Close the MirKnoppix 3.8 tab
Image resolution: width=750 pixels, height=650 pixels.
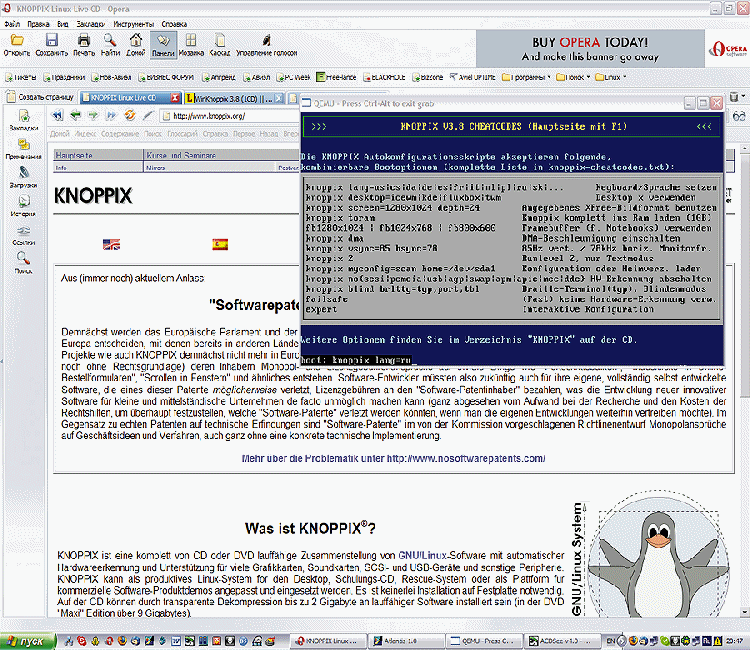point(279,98)
